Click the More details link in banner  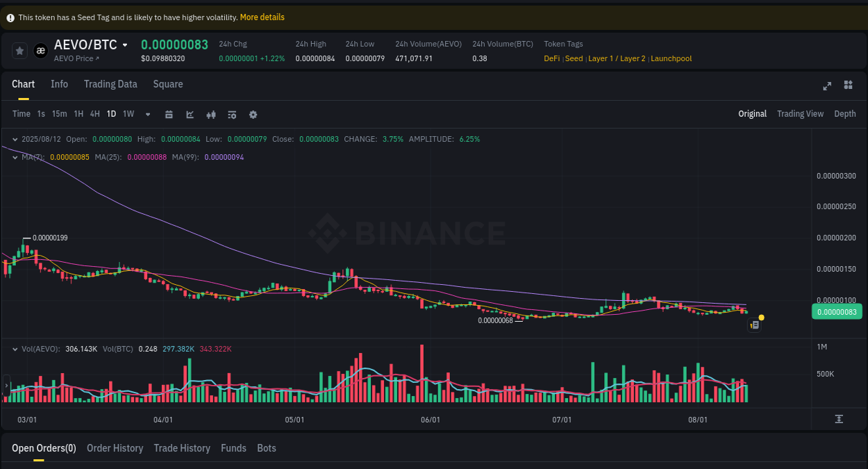[262, 17]
